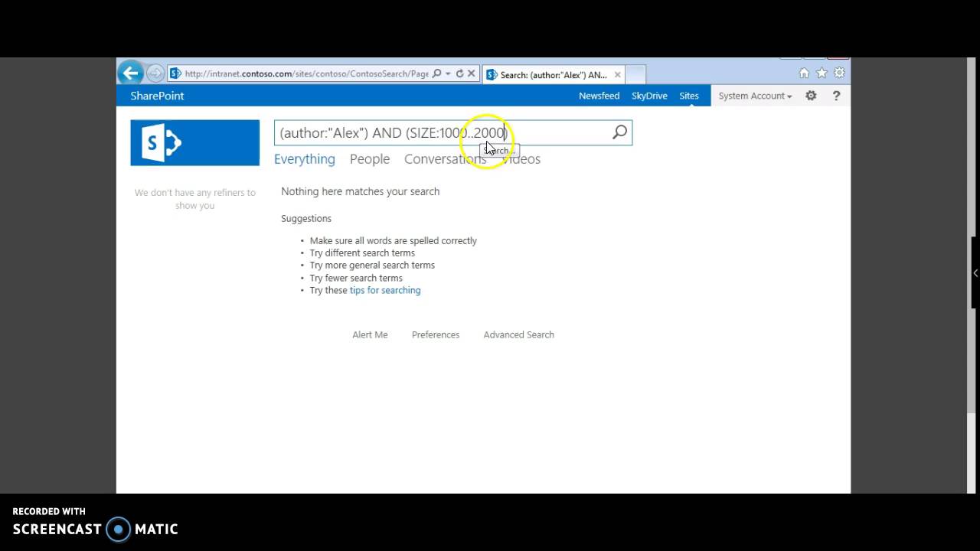The height and width of the screenshot is (551, 980).
Task: Open the Newsfeed link
Action: tap(599, 96)
